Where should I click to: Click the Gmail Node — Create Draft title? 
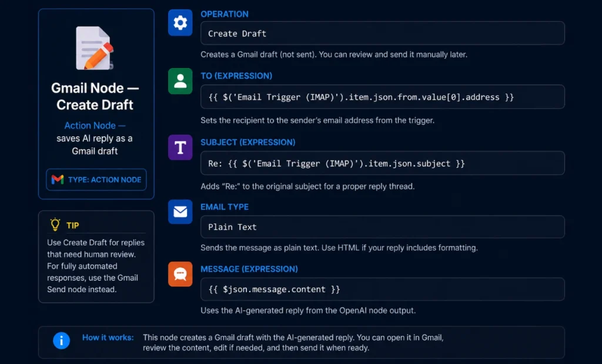point(95,96)
